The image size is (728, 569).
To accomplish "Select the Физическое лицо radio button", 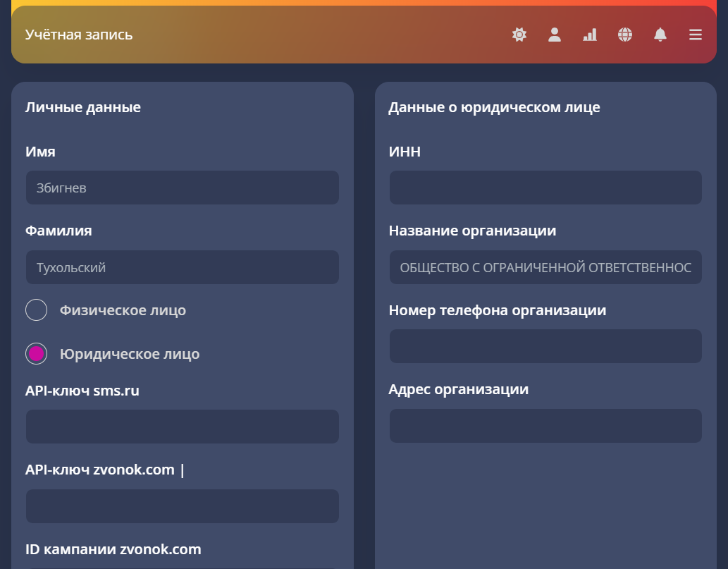I will coord(36,310).
